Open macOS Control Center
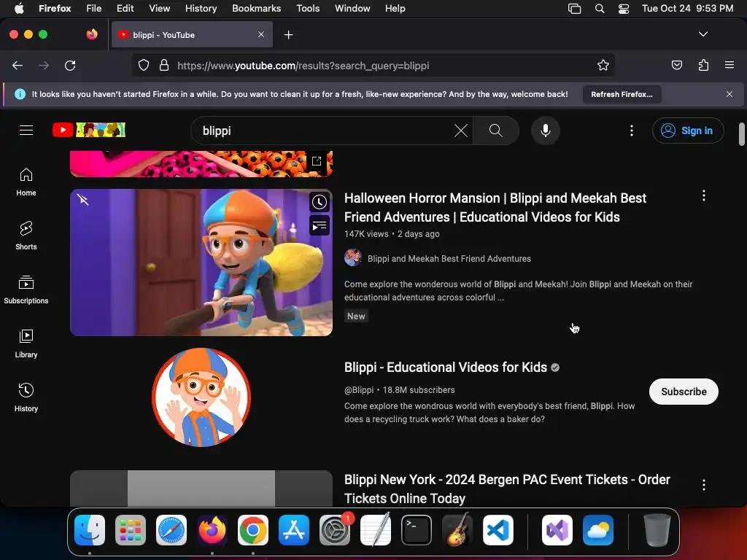747x560 pixels. click(624, 8)
